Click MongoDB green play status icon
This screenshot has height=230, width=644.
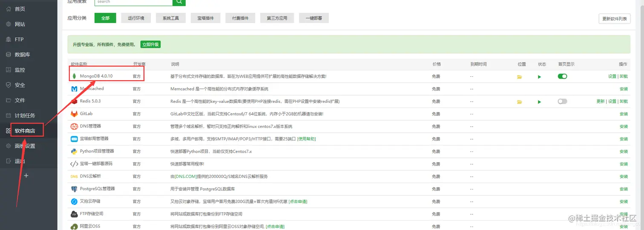click(539, 77)
